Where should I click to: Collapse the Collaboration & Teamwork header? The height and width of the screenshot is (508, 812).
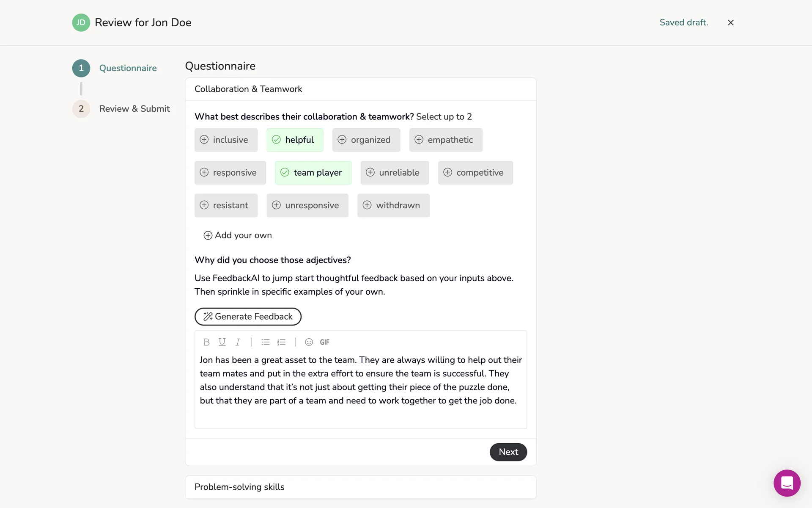pyautogui.click(x=360, y=89)
